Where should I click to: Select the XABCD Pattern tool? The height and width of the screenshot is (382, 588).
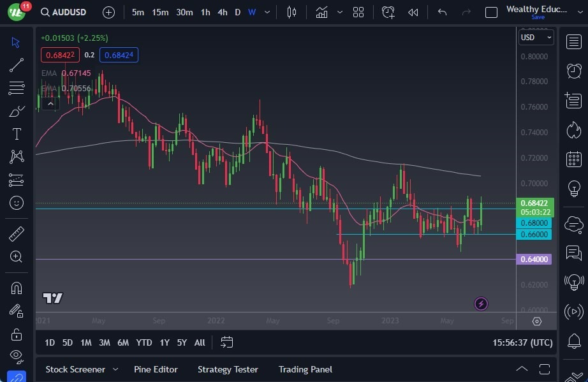(x=16, y=157)
